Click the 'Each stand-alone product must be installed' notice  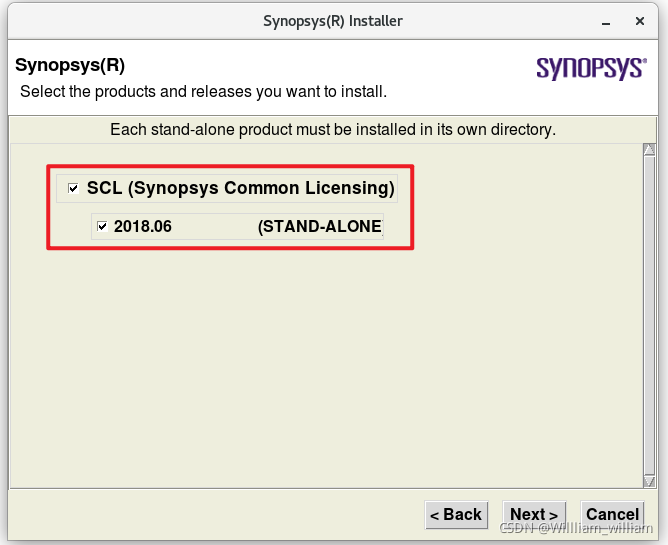pyautogui.click(x=333, y=130)
